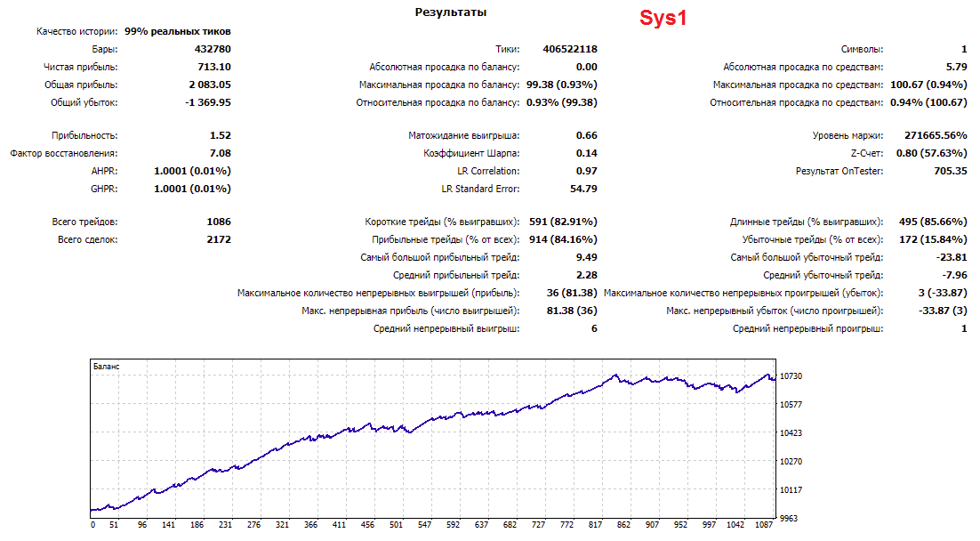980x541 pixels.
Task: Click the value 100.67 (0.94%)
Action: [x=928, y=85]
